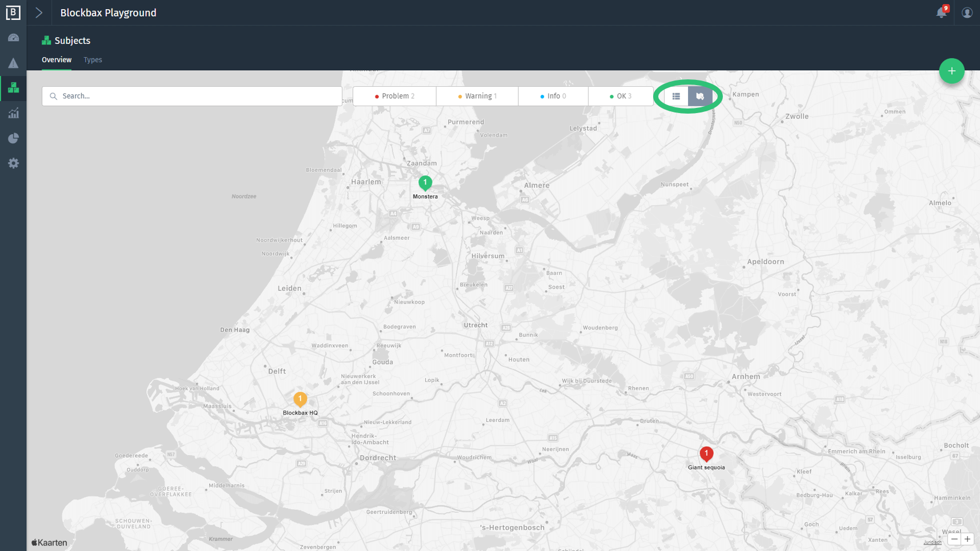Open the pie chart reports icon
The height and width of the screenshot is (551, 980).
[13, 138]
